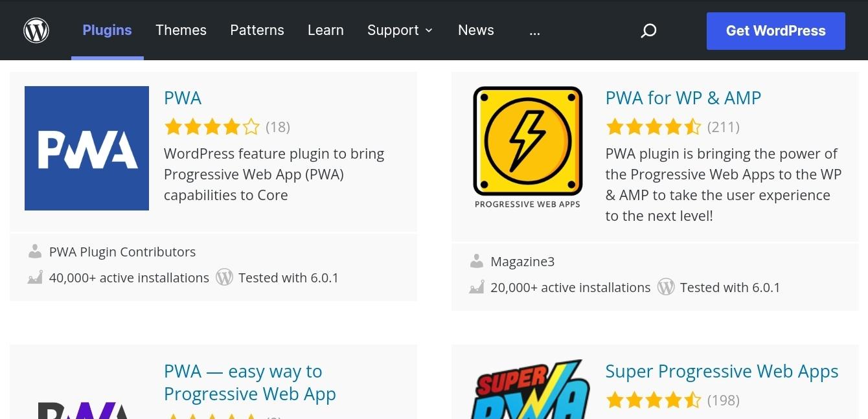Image resolution: width=868 pixels, height=419 pixels.
Task: Click the WordPress logo icon
Action: (x=36, y=30)
